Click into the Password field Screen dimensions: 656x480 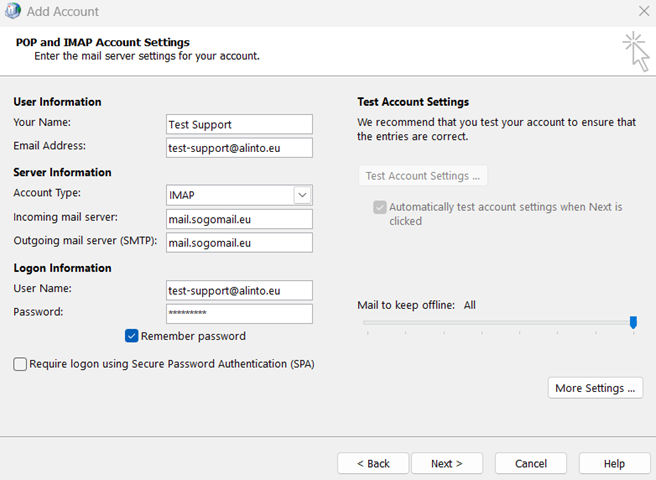239,314
